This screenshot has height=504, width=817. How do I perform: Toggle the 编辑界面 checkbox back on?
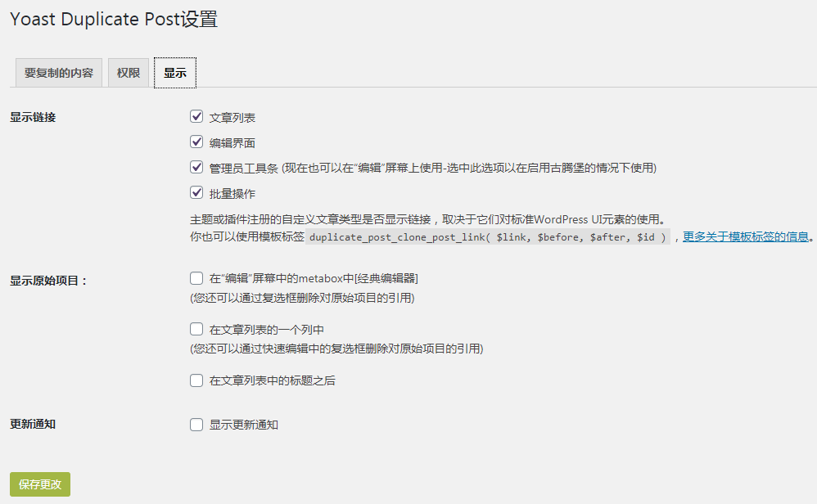[196, 141]
